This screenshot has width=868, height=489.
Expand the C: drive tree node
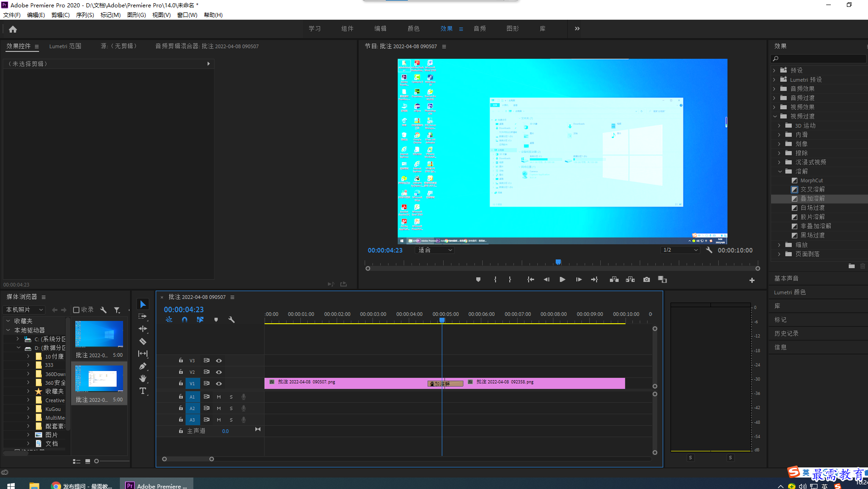coord(18,339)
